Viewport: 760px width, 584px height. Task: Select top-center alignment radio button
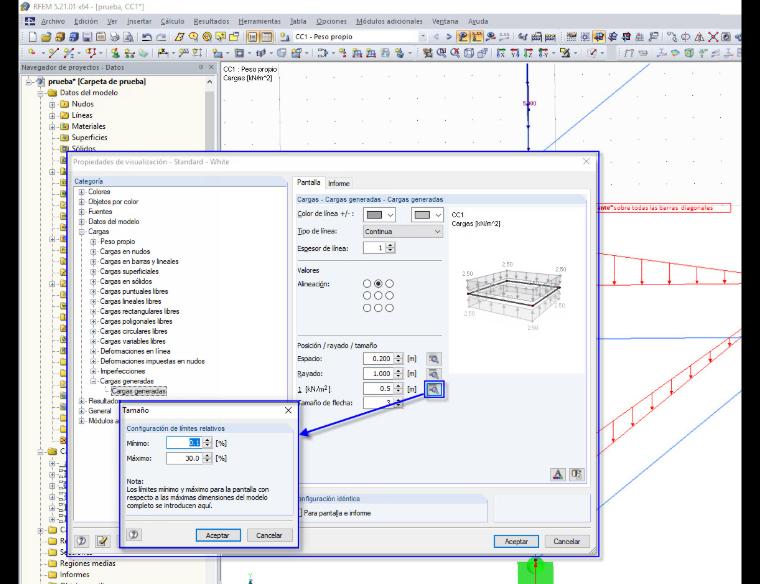pos(378,284)
